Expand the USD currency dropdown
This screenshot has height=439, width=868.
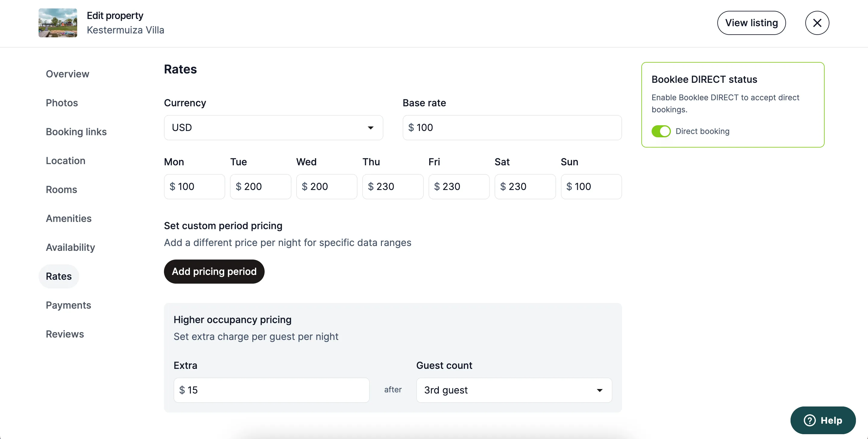[273, 128]
